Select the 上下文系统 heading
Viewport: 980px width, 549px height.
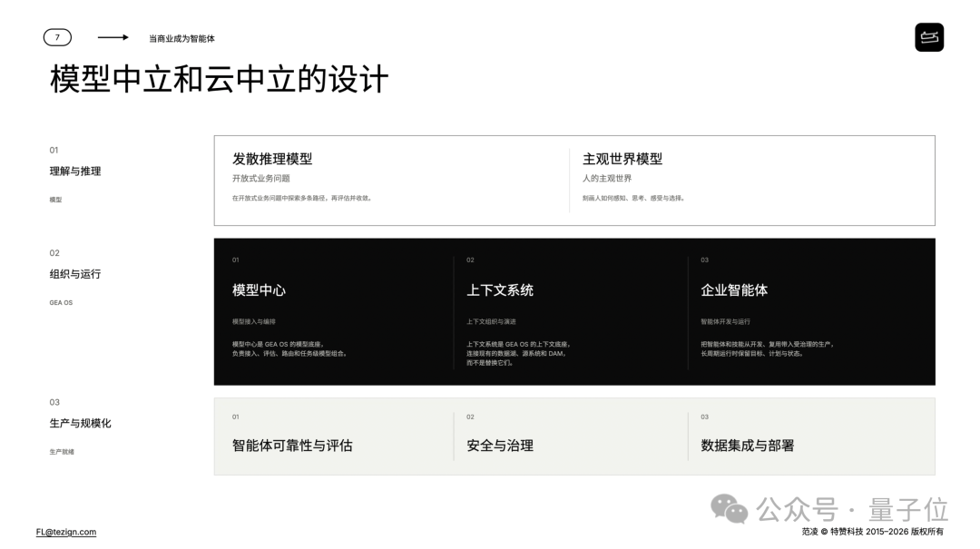point(500,290)
